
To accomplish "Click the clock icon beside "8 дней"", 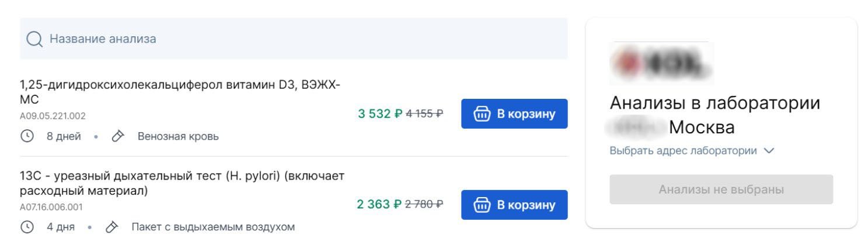I will click(x=26, y=136).
